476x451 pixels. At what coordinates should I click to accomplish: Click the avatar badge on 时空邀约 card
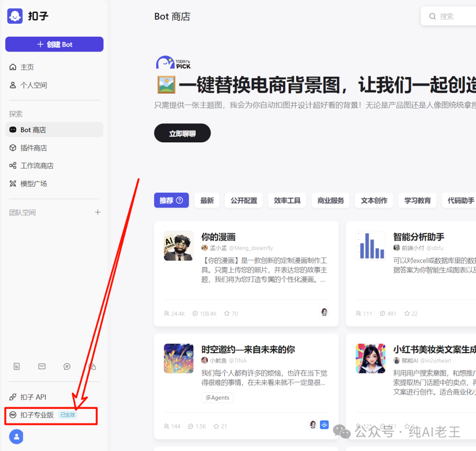(313, 425)
